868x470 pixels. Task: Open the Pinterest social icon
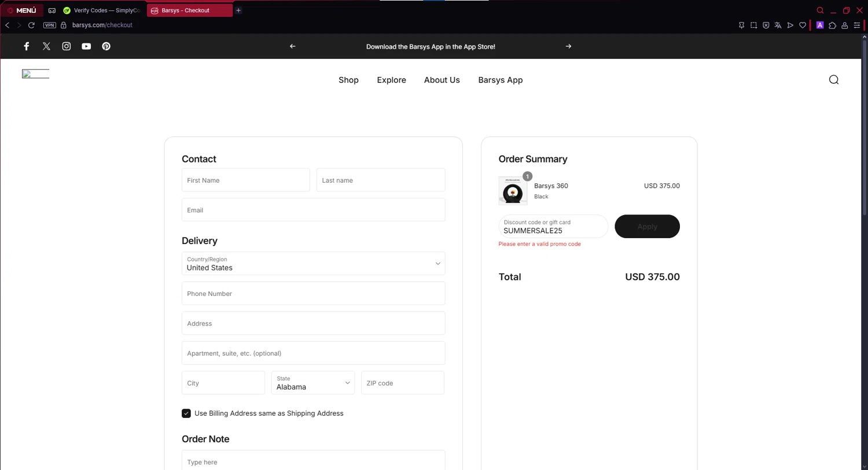pos(106,46)
